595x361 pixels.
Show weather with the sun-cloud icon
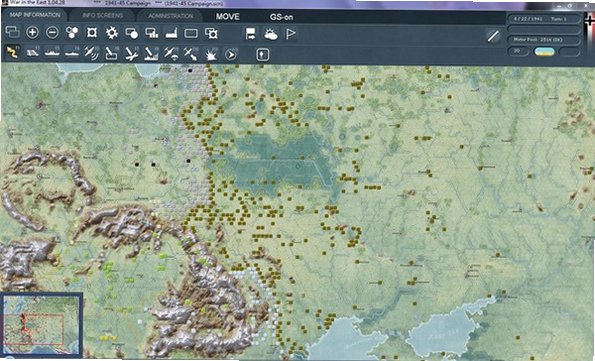(271, 34)
